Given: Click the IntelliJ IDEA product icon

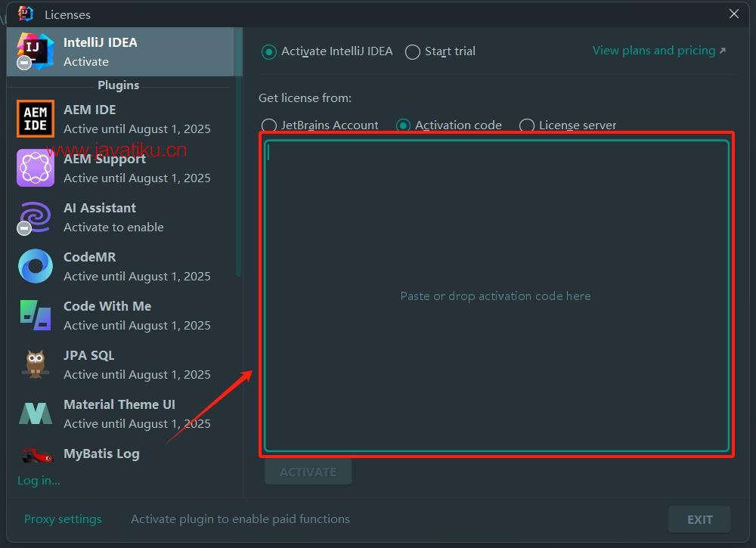Looking at the screenshot, I should pyautogui.click(x=36, y=51).
